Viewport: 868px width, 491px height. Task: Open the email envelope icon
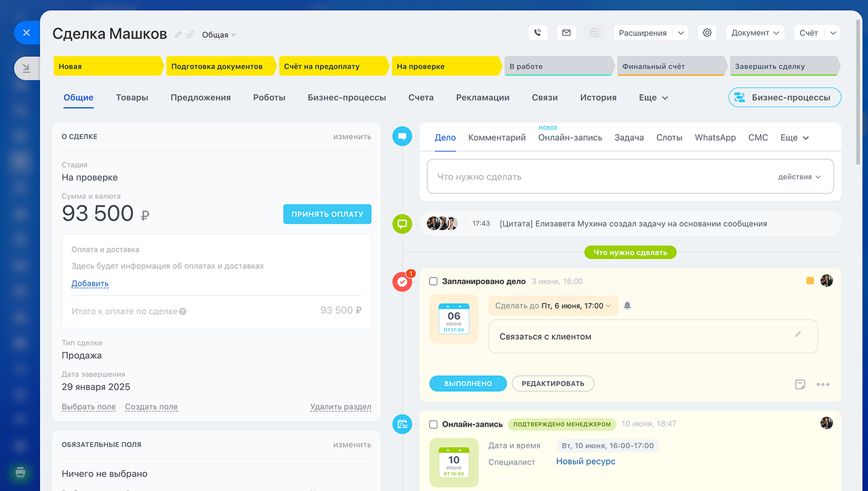click(566, 33)
